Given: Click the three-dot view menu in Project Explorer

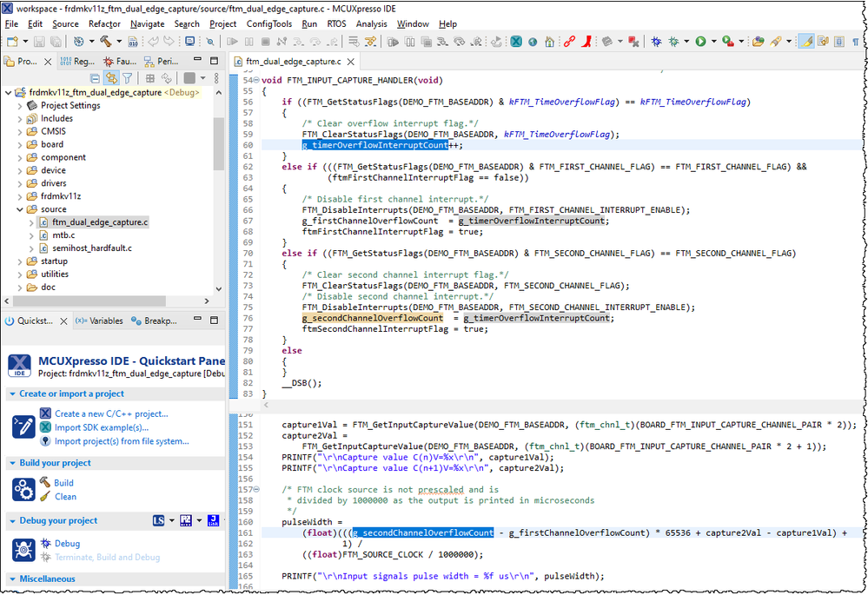Looking at the screenshot, I should tap(216, 78).
